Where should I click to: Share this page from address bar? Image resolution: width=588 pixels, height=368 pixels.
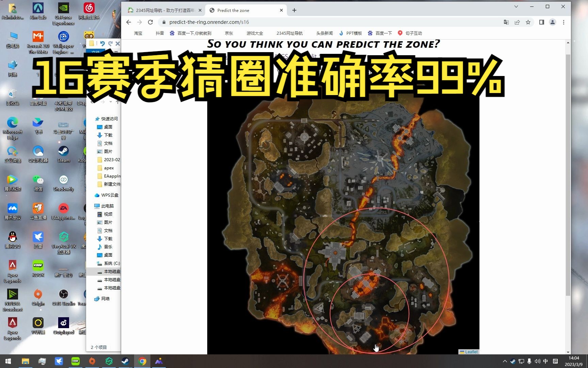(x=517, y=22)
